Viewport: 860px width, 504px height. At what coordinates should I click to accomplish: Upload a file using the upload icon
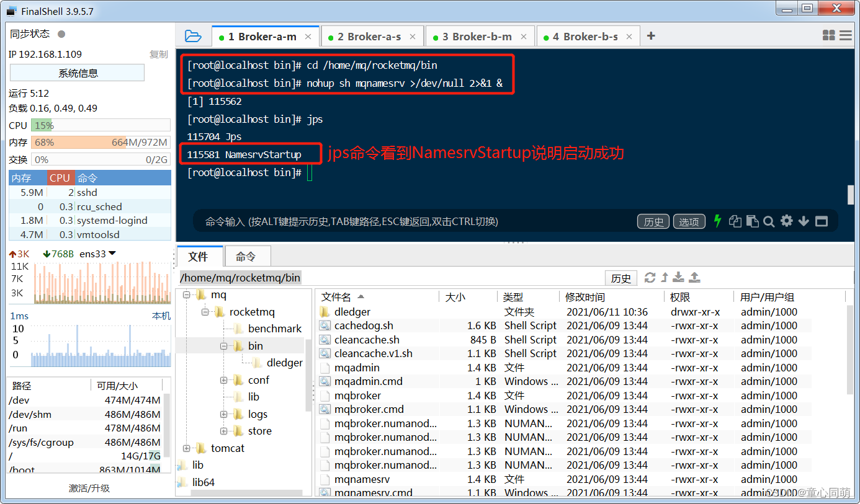[x=694, y=278]
